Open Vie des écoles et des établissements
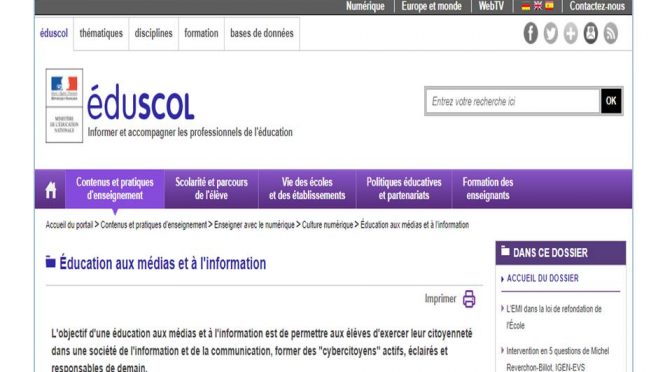 click(307, 189)
